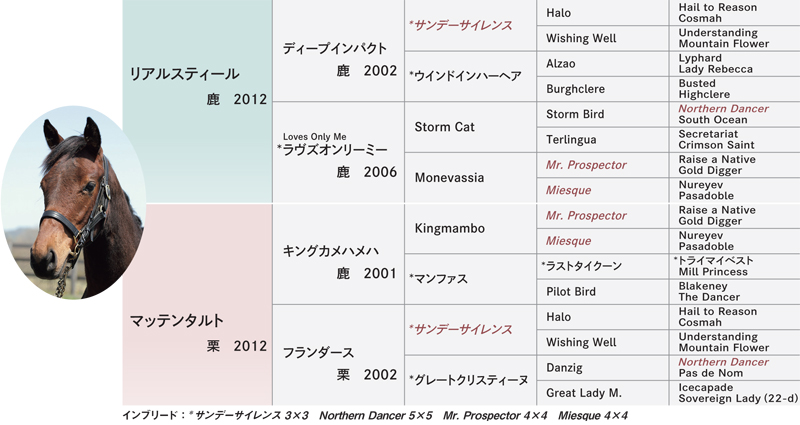Click Storm Cat in the pedigree

click(470, 127)
